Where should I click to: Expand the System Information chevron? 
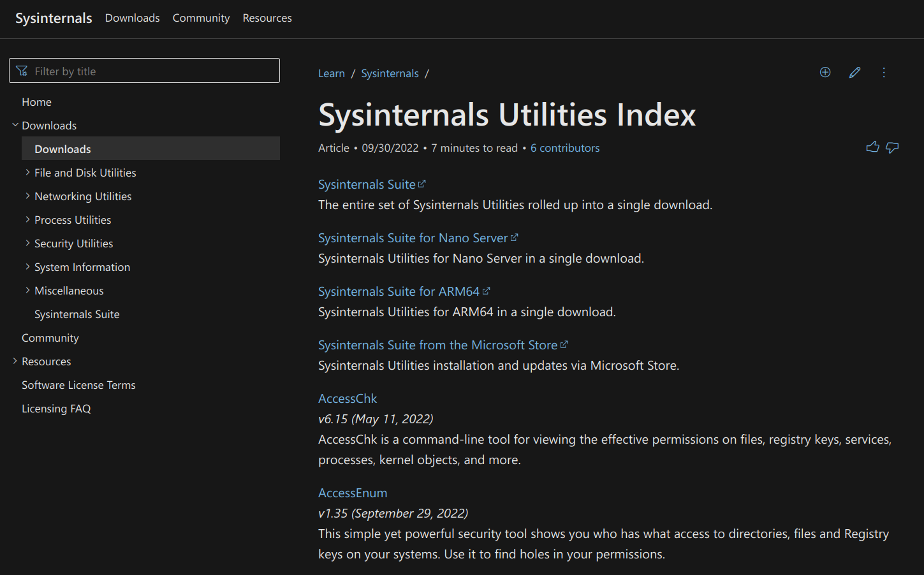[27, 266]
